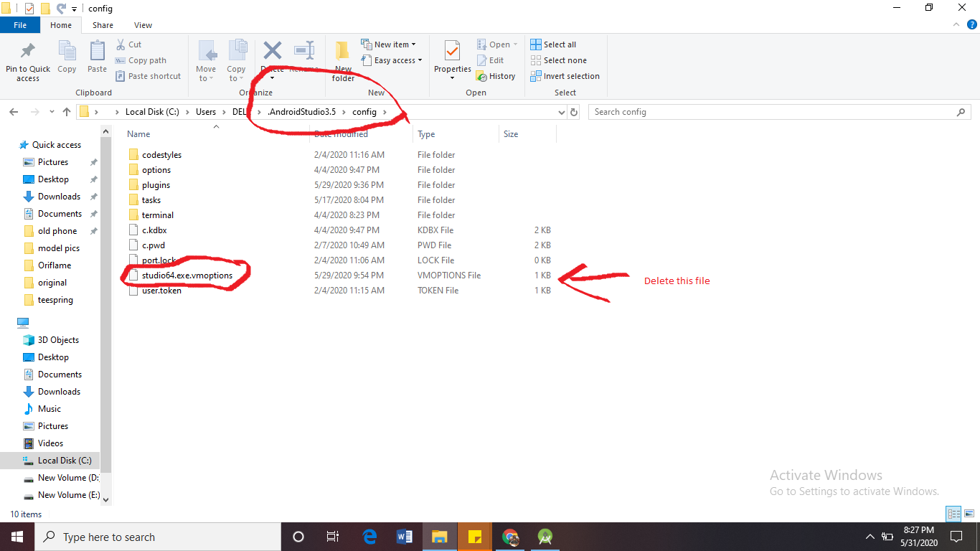This screenshot has height=551, width=980.
Task: Expand the address bar previous locations dropdown
Action: pos(561,112)
